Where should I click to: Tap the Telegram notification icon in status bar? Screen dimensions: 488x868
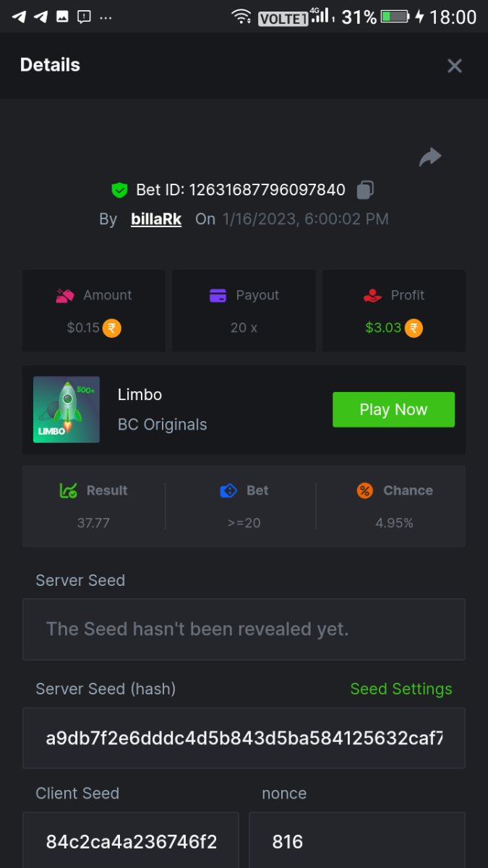pyautogui.click(x=20, y=16)
